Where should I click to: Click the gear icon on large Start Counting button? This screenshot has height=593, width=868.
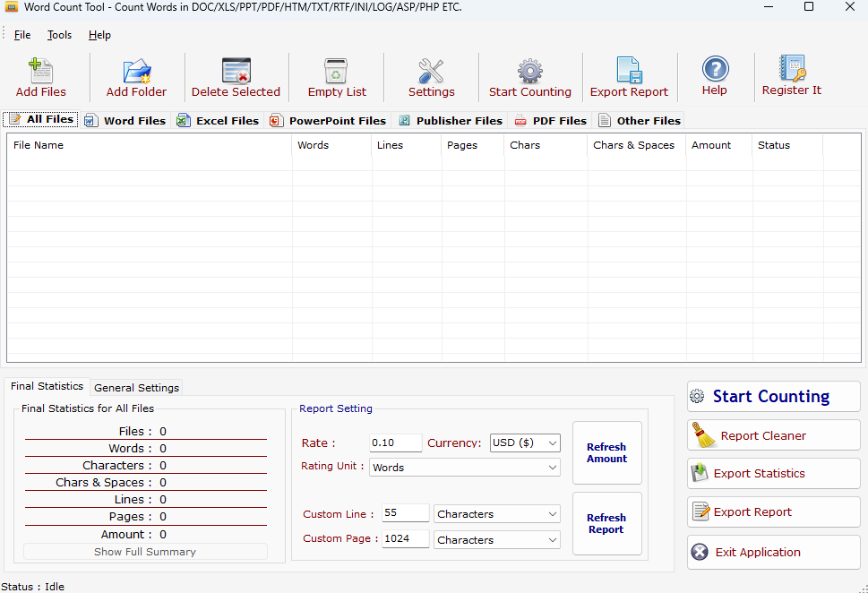pos(697,396)
